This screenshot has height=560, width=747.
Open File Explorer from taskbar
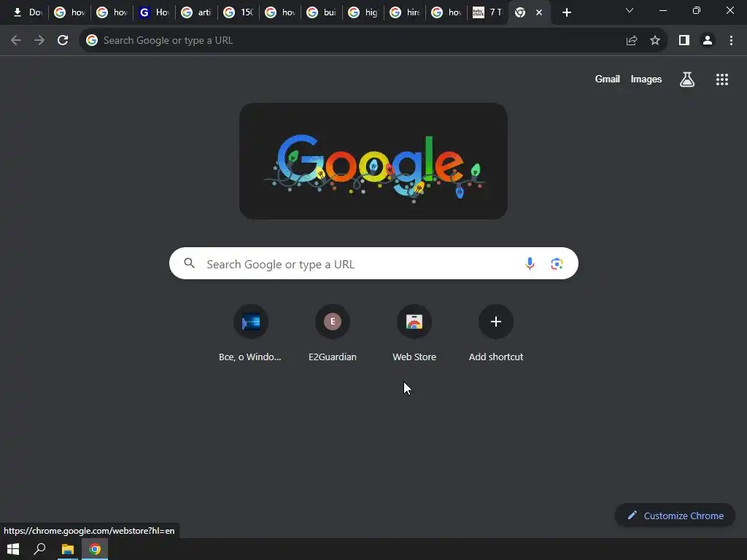pos(68,549)
